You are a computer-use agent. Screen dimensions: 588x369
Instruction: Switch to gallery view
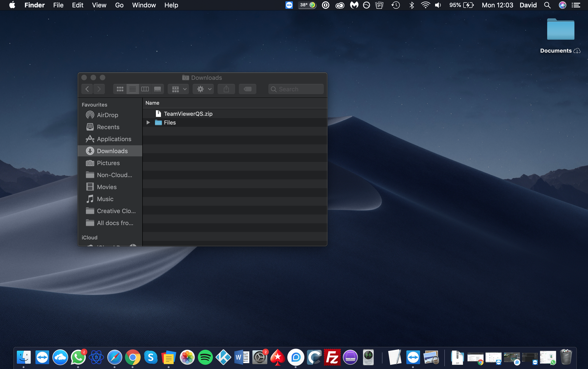point(158,89)
